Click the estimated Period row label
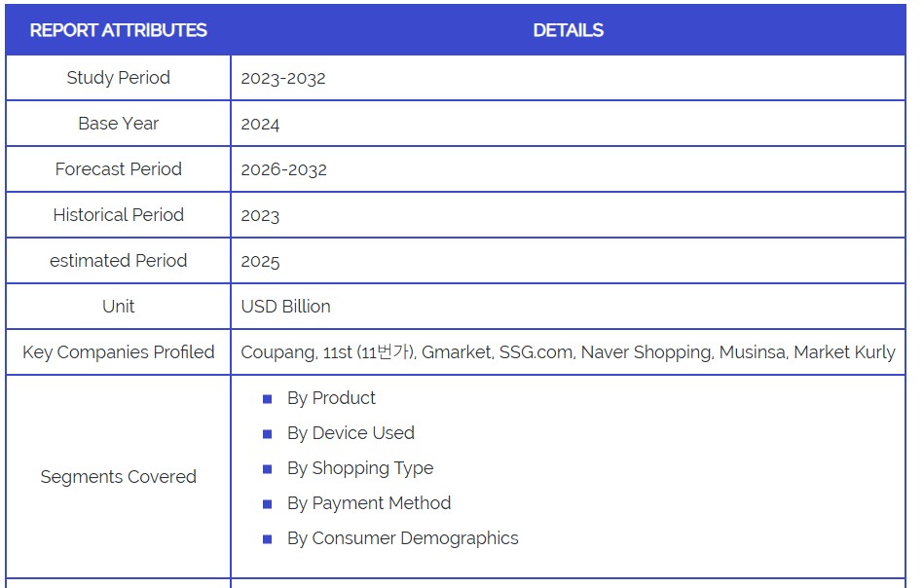Screen dimensions: 924x588 (x=118, y=261)
